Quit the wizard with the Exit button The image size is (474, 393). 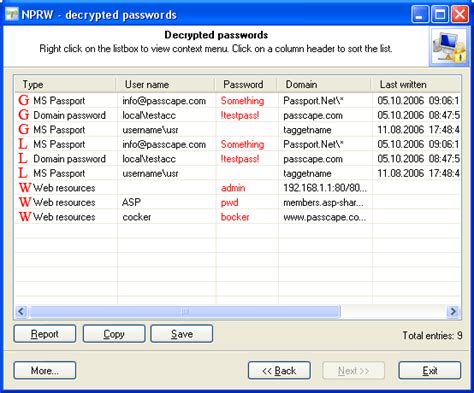click(430, 370)
